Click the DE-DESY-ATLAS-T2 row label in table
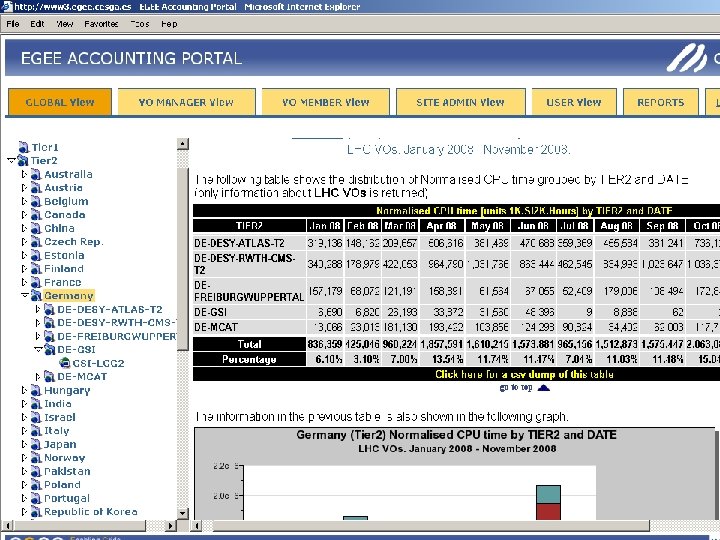The height and width of the screenshot is (540, 720). 239,243
